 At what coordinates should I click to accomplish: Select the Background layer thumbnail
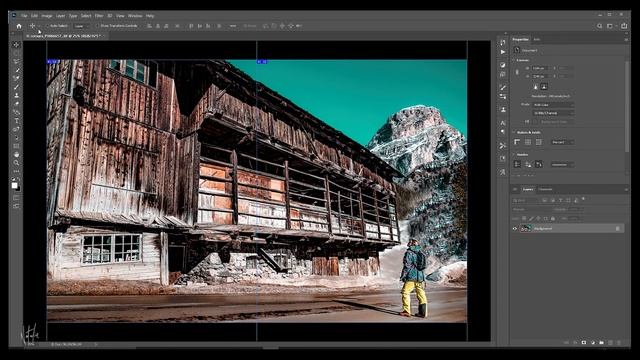point(526,229)
